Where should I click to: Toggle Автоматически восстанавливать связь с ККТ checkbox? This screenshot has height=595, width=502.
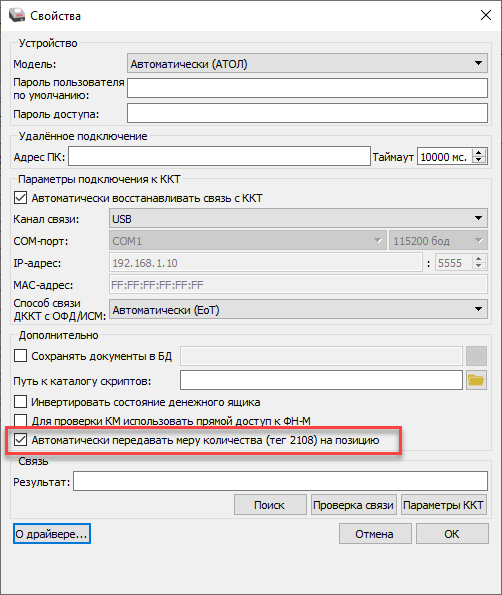(20, 198)
